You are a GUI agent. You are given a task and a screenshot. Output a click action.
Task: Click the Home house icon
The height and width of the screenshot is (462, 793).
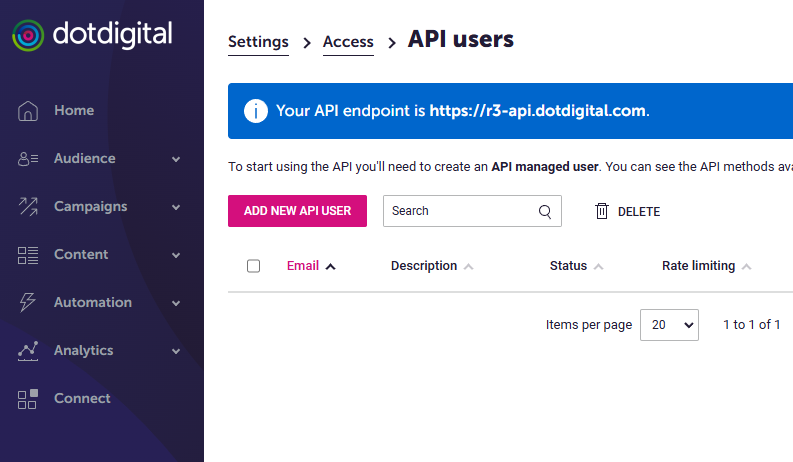click(28, 111)
